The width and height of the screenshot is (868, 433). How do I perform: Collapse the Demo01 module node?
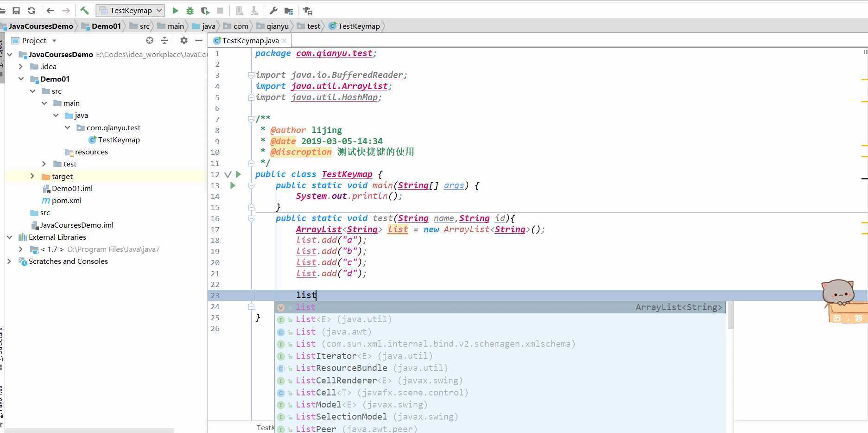click(x=21, y=79)
